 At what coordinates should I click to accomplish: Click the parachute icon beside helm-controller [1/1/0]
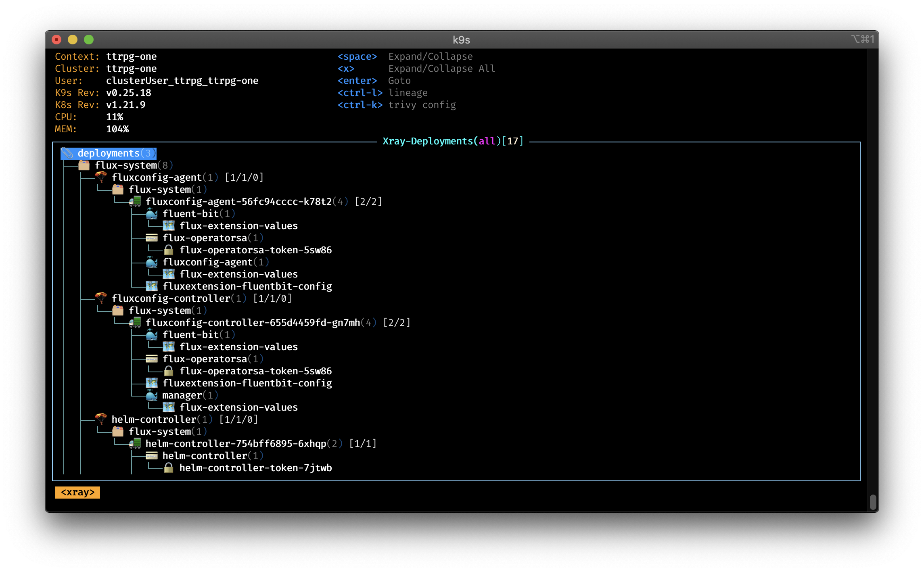tap(101, 420)
